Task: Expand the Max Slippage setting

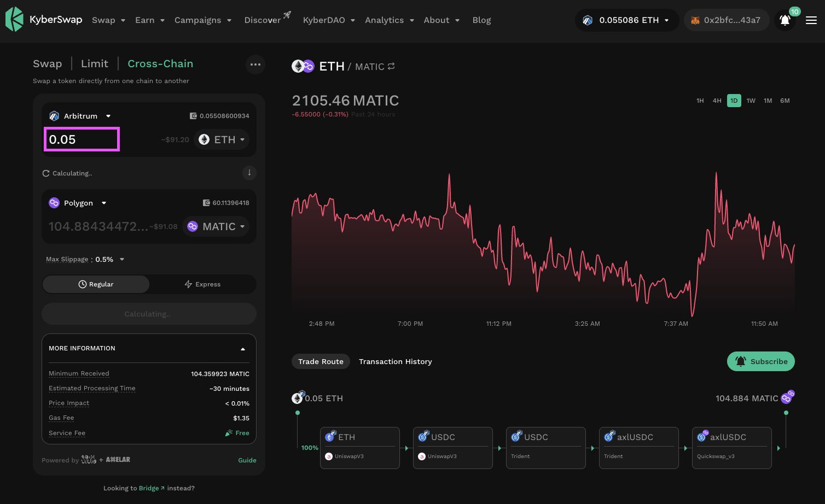Action: click(x=122, y=260)
